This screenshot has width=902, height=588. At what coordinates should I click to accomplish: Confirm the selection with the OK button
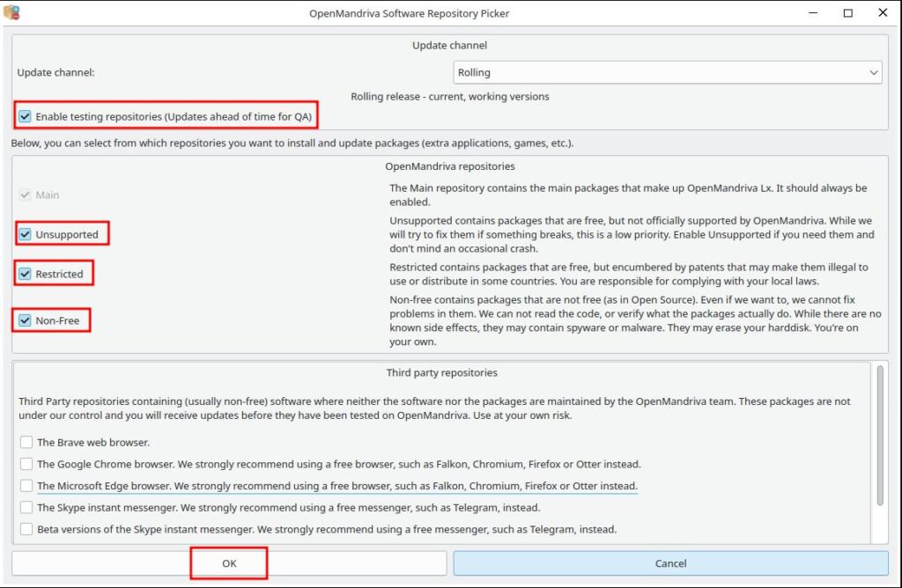[229, 563]
